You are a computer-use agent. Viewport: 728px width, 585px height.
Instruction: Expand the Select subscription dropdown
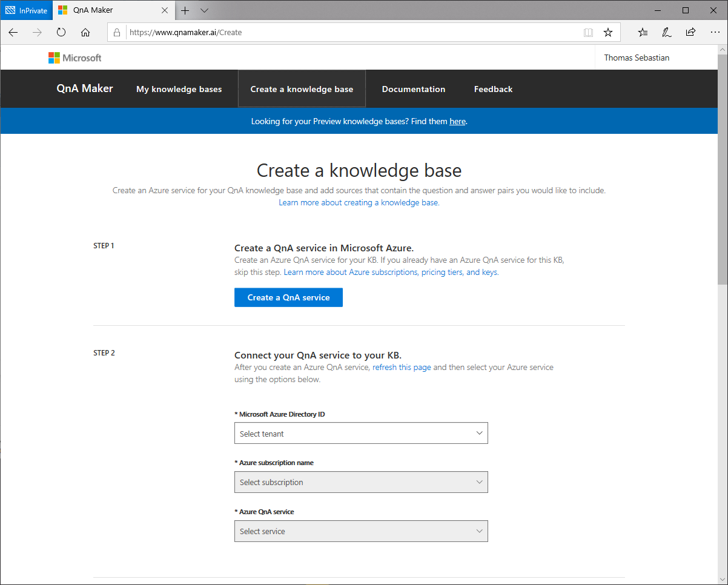[x=361, y=482]
